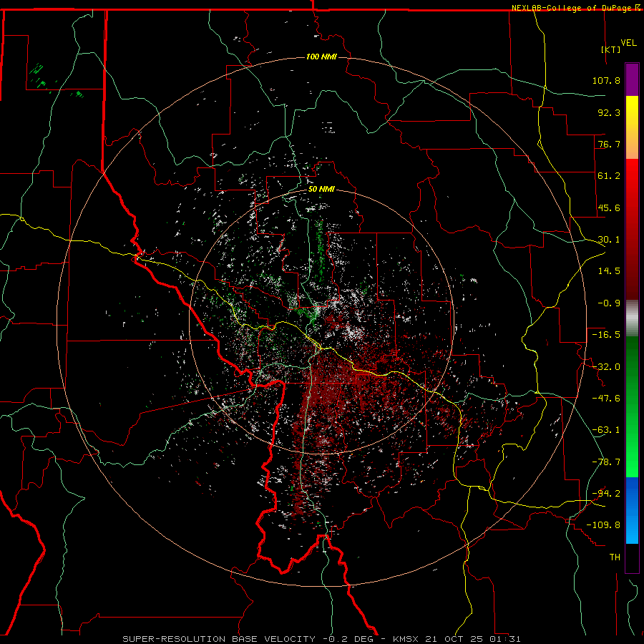Click the KMSX station ID in caption
Image resolution: width=644 pixels, height=644 pixels.
pyautogui.click(x=406, y=639)
